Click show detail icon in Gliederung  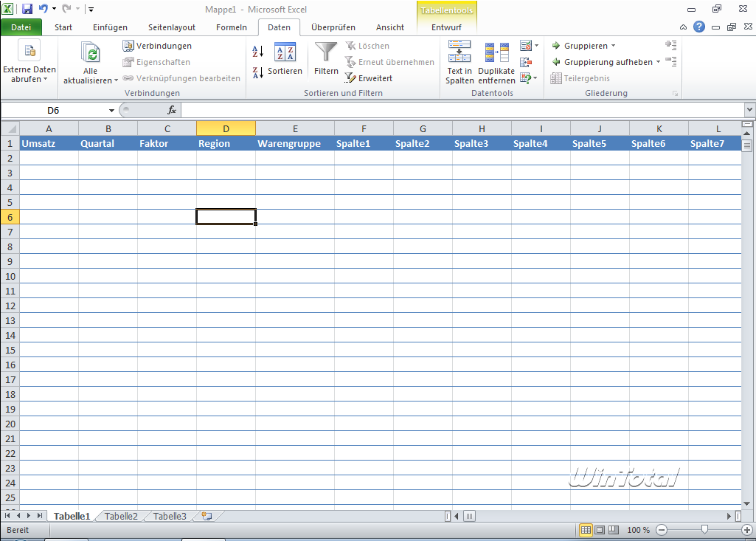click(671, 45)
